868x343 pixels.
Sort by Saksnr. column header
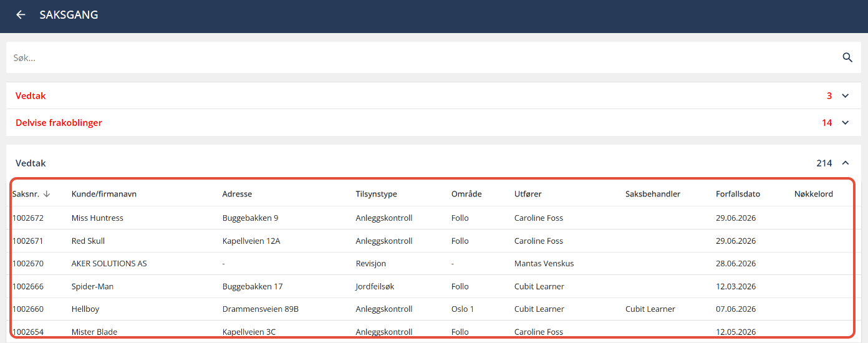pyautogui.click(x=26, y=194)
